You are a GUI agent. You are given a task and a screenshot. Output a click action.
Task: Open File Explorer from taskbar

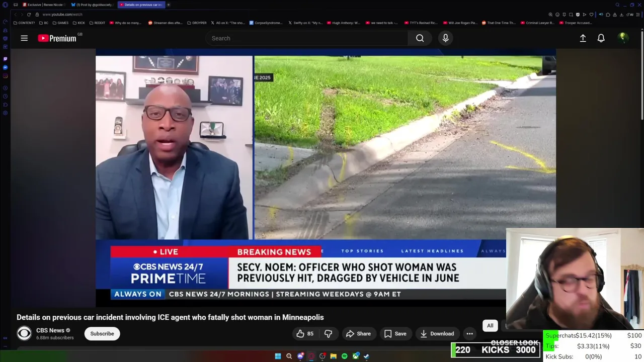click(x=333, y=356)
